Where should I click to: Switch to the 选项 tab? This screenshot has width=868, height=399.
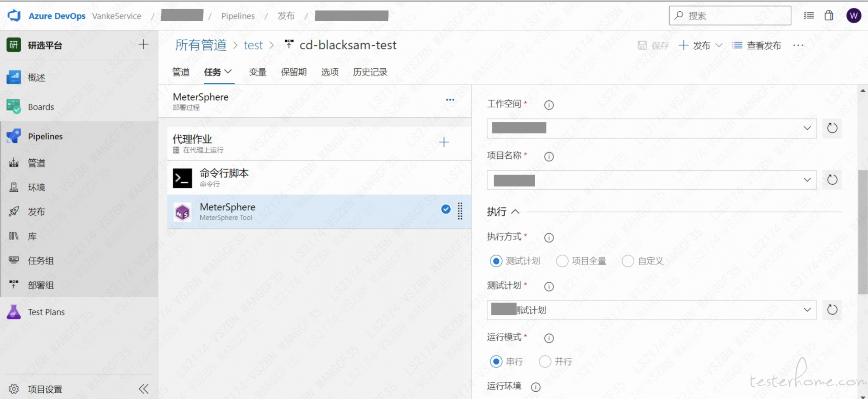(x=330, y=72)
